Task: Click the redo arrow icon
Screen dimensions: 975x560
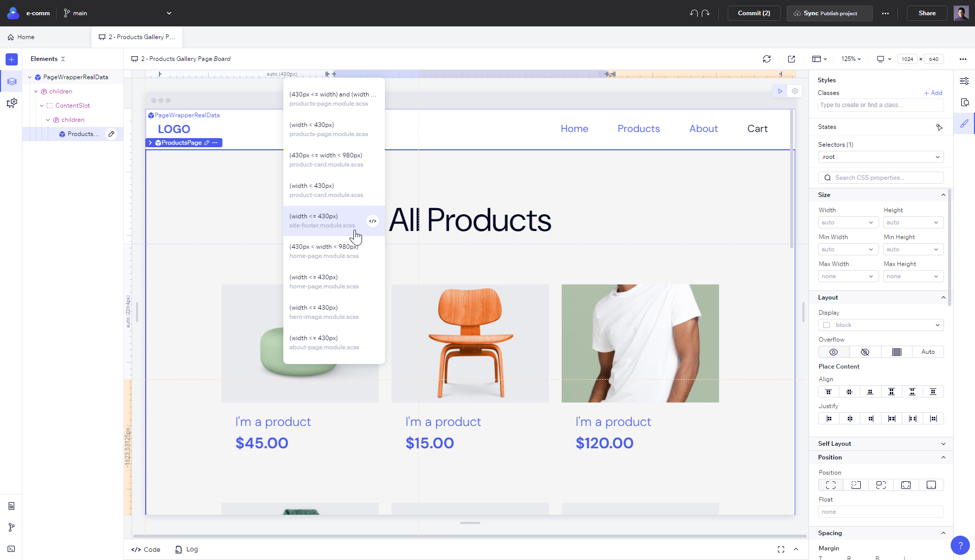Action: coord(705,13)
